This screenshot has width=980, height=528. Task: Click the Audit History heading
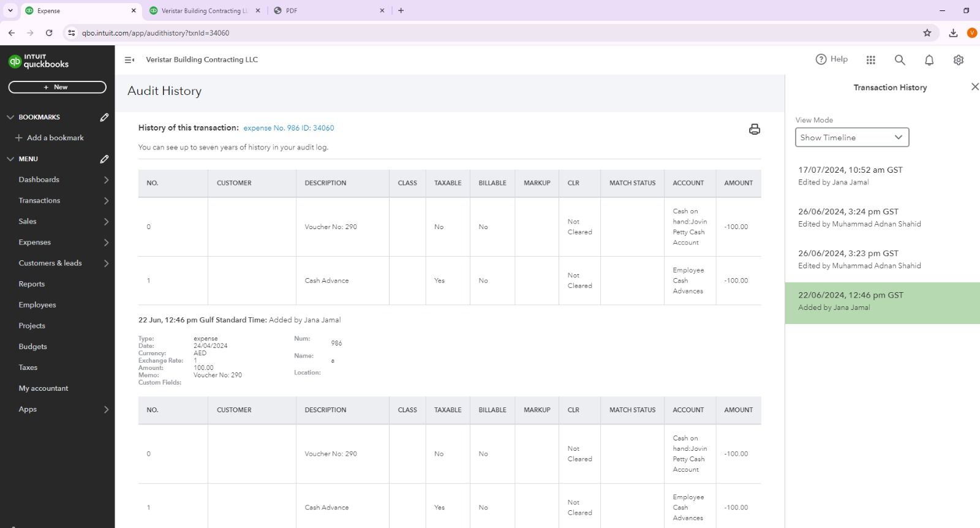164,91
